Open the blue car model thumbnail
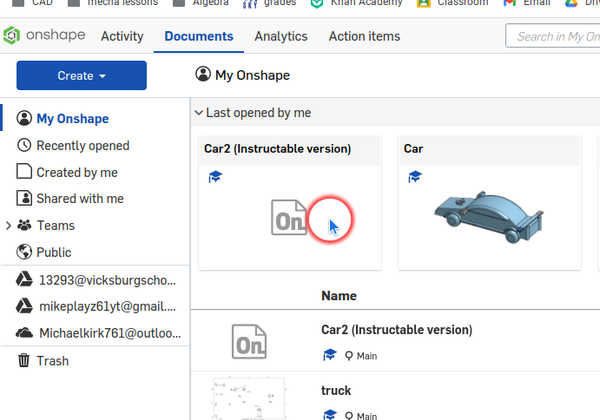600x420 pixels. click(x=489, y=217)
